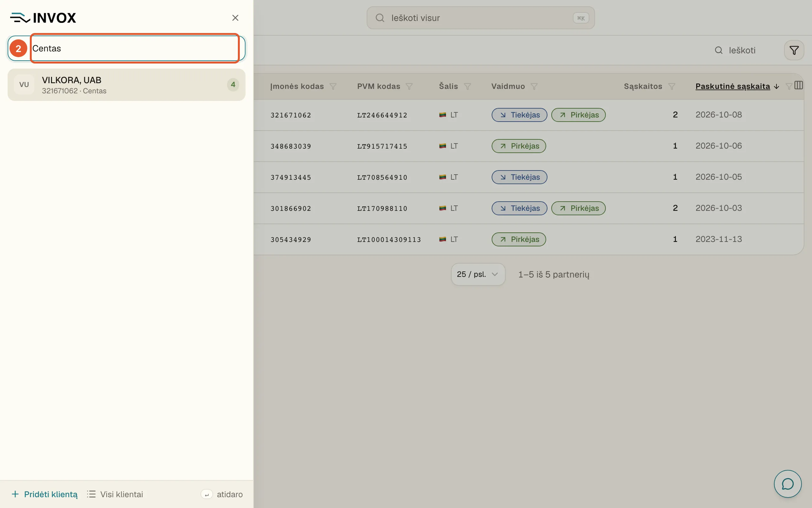Close the client switcher panel
812x508 pixels.
(235, 18)
